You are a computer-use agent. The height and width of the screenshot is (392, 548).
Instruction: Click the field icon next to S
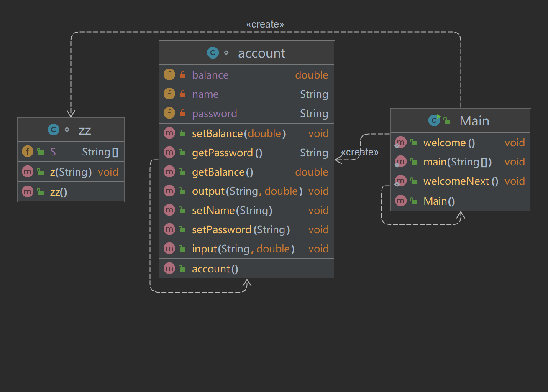(27, 151)
